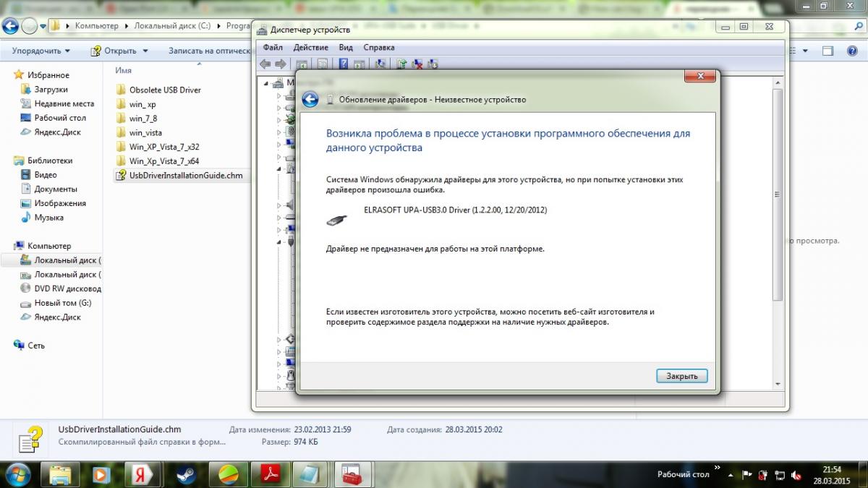
Task: Open Недавние места in navigation pane
Action: click(x=57, y=103)
